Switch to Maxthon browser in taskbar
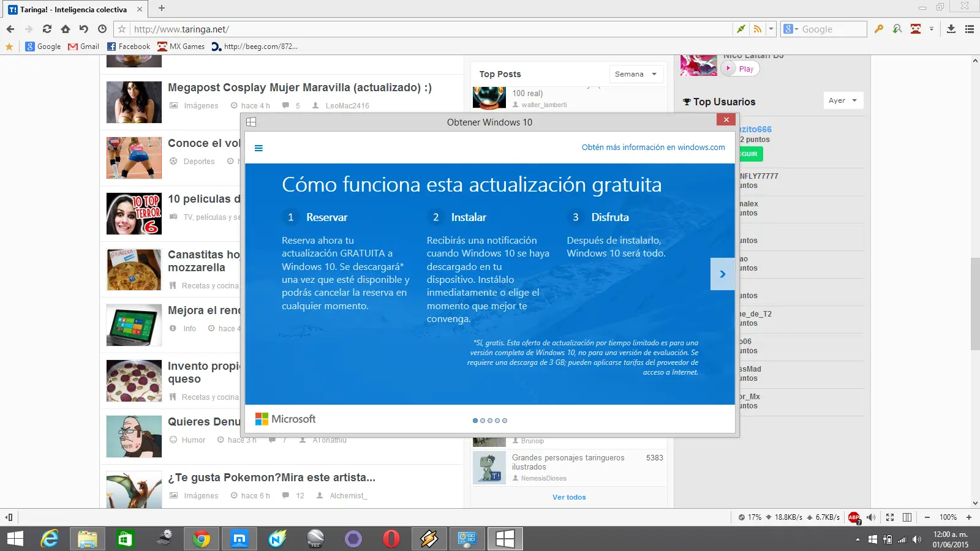Screen dimensions: 980x551 pos(239,539)
